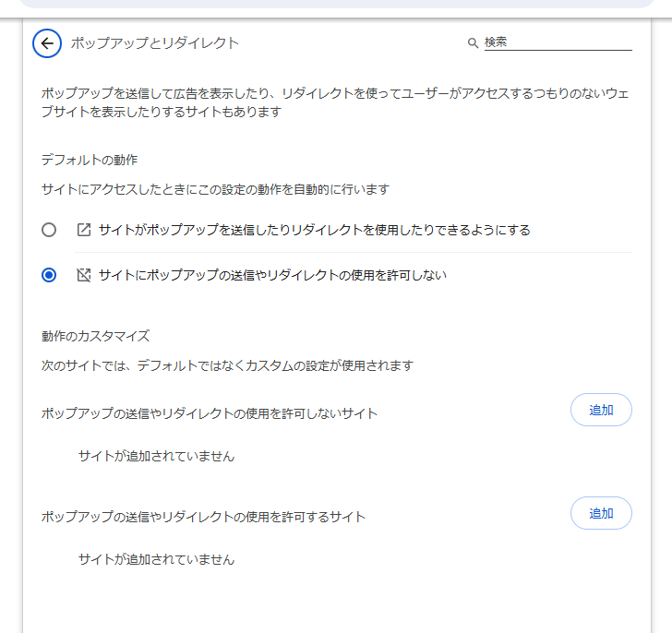
Task: Click the label サイトがポップアップを送信したりリダイレクトを使用したりできるようにする
Action: click(314, 230)
